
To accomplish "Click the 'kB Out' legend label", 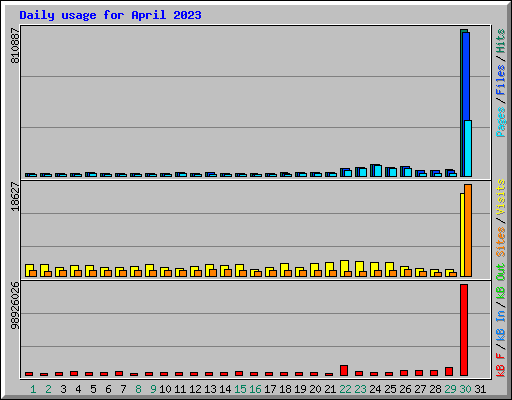I will (x=501, y=282).
